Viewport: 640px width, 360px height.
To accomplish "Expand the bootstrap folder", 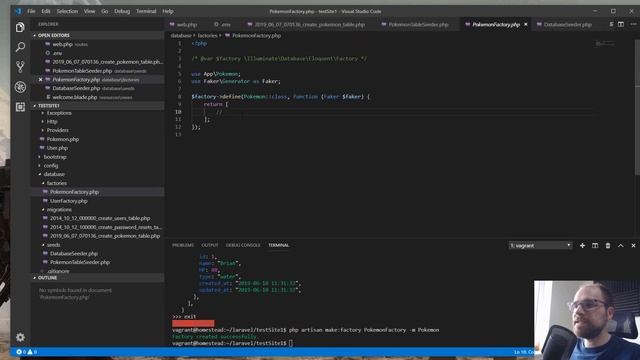I will (x=55, y=157).
